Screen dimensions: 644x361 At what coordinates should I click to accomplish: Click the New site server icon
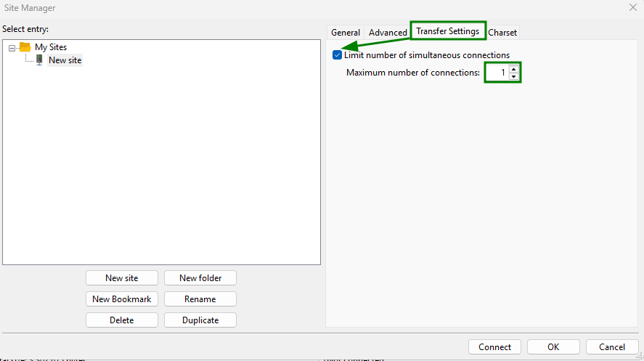39,60
